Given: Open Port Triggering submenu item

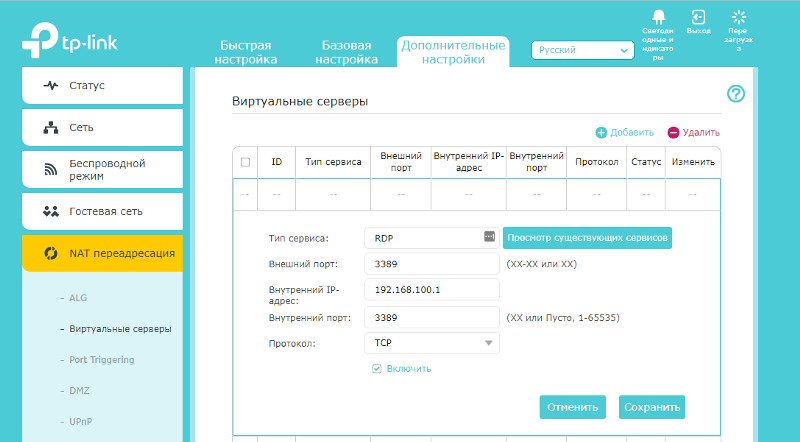Looking at the screenshot, I should (102, 360).
